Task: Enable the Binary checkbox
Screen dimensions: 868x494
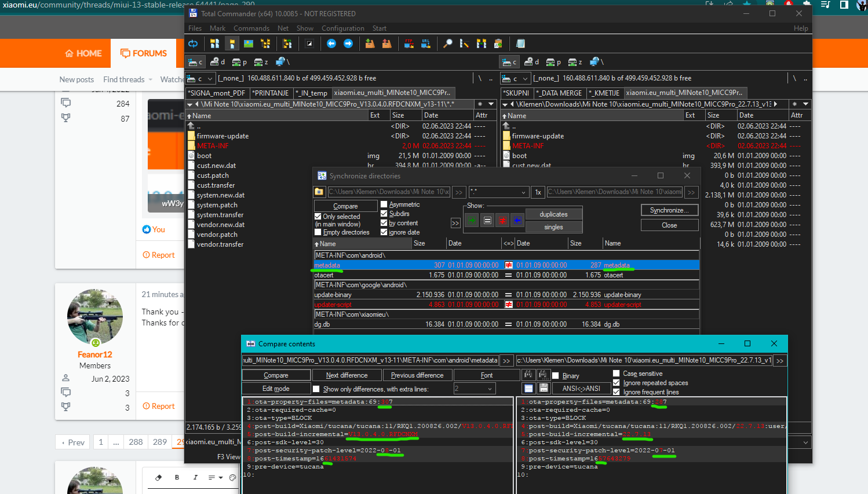Action: coord(556,375)
